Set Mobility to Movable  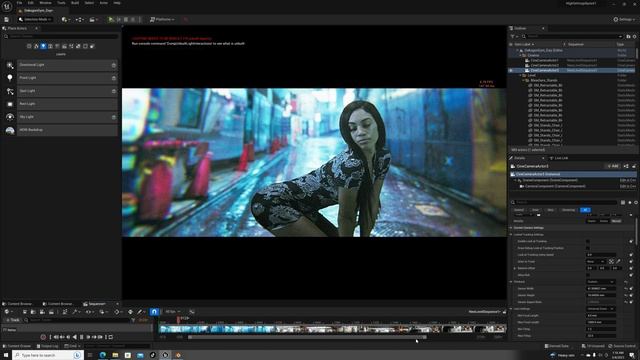click(616, 221)
